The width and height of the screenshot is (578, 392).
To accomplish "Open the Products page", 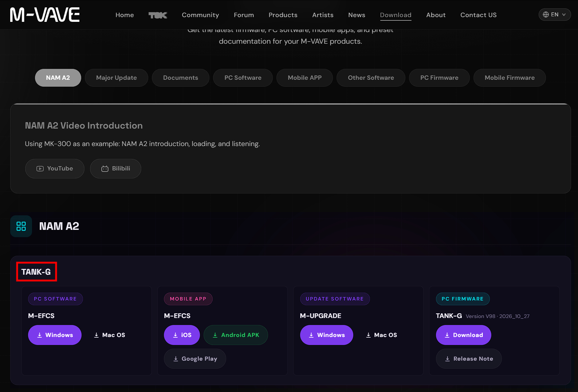I will [x=283, y=15].
